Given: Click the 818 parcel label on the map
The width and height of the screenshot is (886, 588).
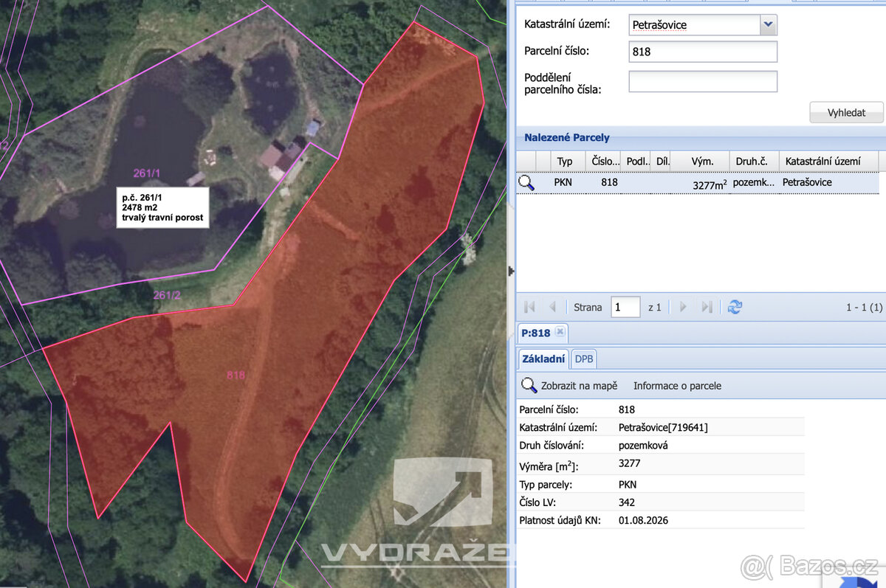Looking at the screenshot, I should point(236,375).
